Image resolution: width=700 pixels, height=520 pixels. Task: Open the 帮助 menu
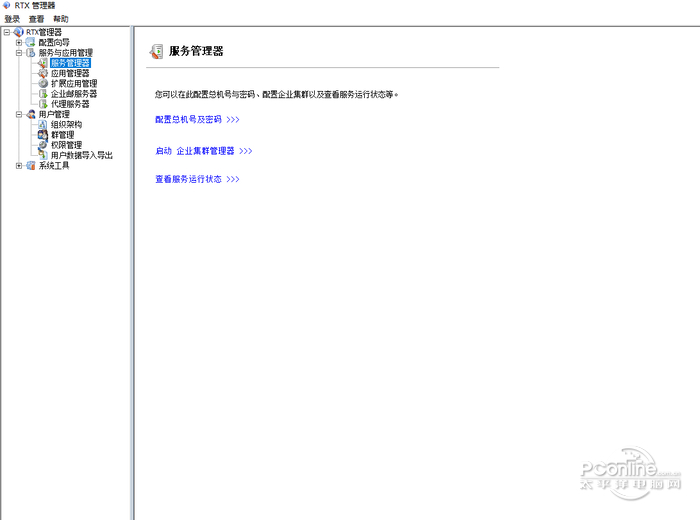point(61,19)
